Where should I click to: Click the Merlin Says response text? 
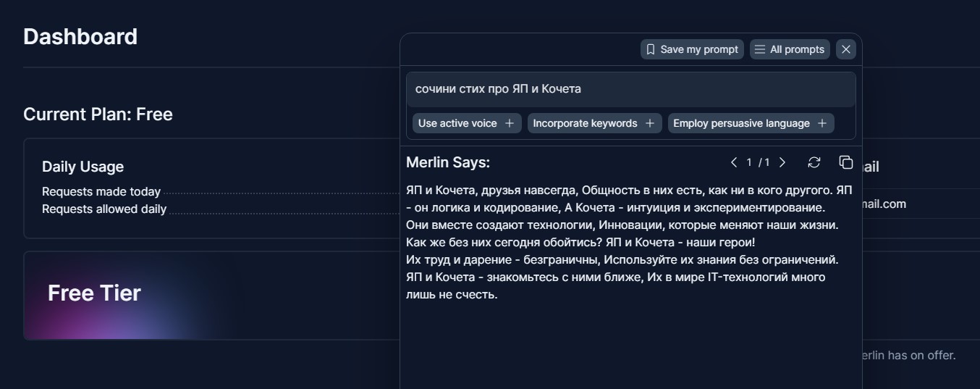[x=629, y=242]
